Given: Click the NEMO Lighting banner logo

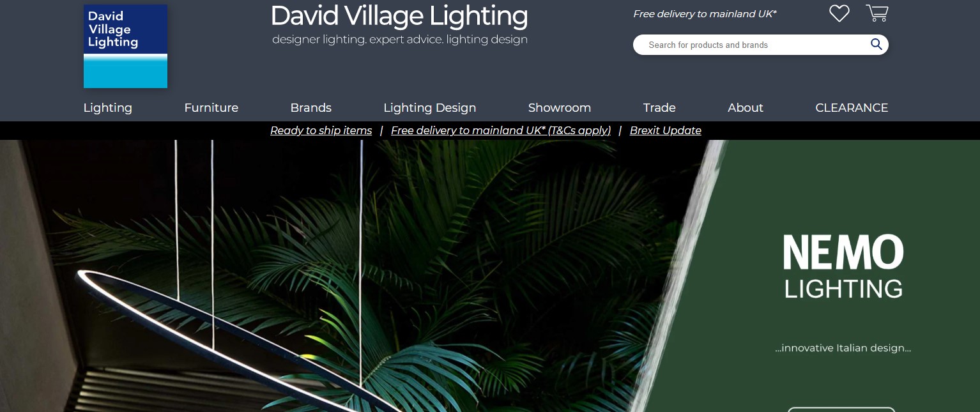Looking at the screenshot, I should (x=843, y=266).
